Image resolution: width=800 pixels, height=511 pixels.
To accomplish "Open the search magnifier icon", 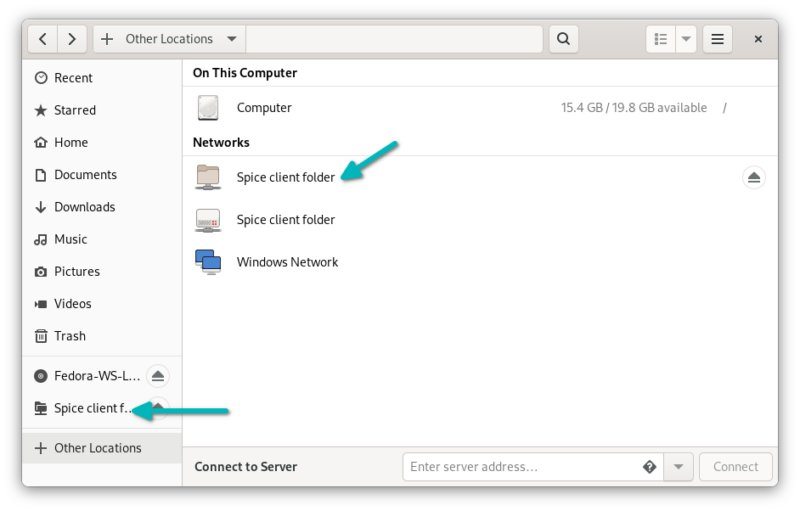I will (563, 39).
